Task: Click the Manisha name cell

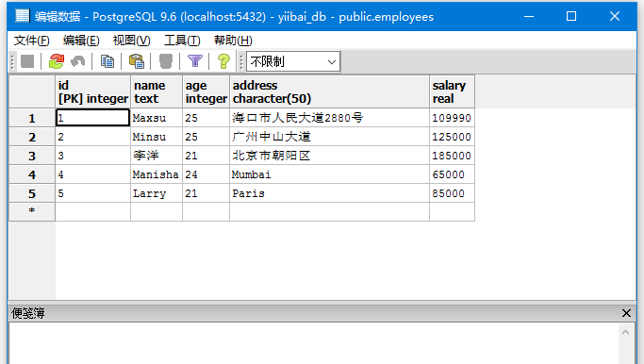Action: tap(157, 174)
